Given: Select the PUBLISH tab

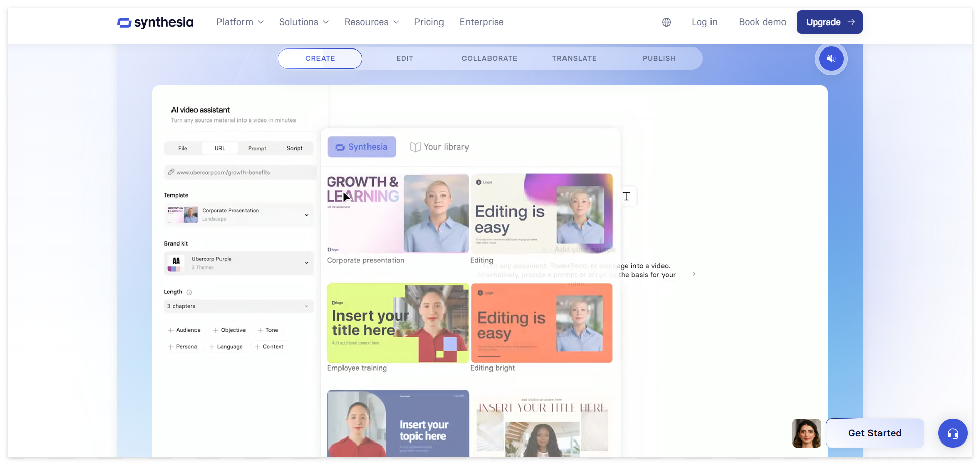Looking at the screenshot, I should [x=659, y=59].
